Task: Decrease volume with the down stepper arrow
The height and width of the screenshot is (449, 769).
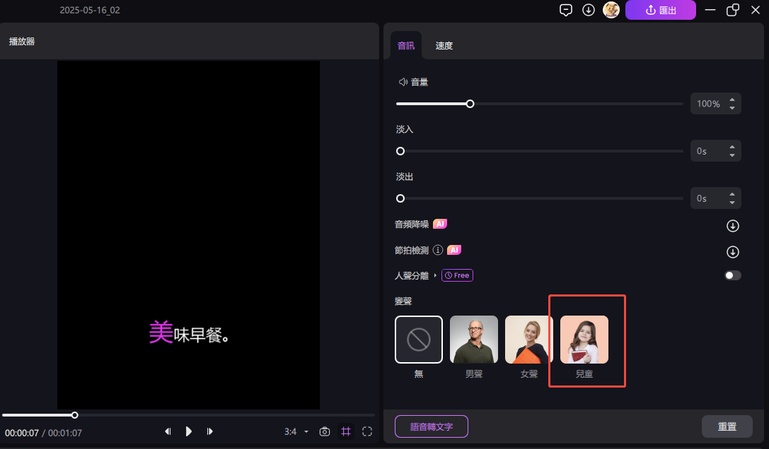Action: (x=732, y=108)
